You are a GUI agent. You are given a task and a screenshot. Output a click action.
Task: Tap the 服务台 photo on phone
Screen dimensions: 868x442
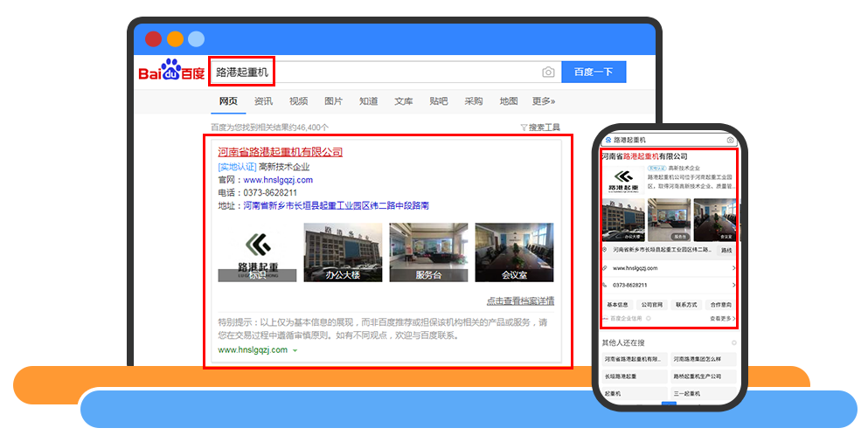pos(670,220)
